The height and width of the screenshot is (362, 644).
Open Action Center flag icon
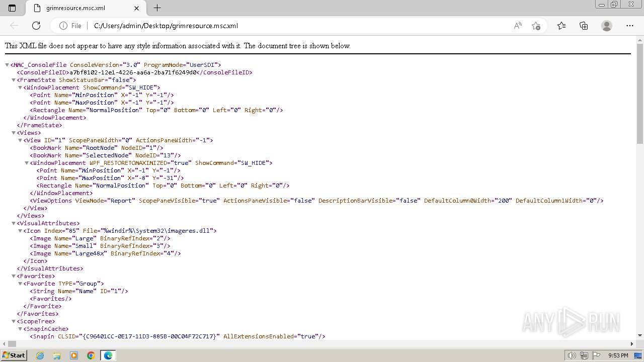point(596,355)
